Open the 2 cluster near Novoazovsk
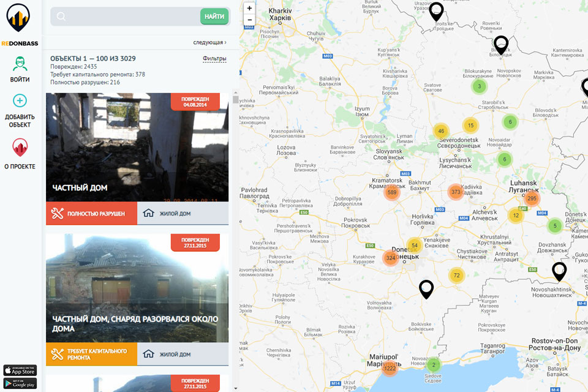The height and width of the screenshot is (392, 588). click(434, 364)
